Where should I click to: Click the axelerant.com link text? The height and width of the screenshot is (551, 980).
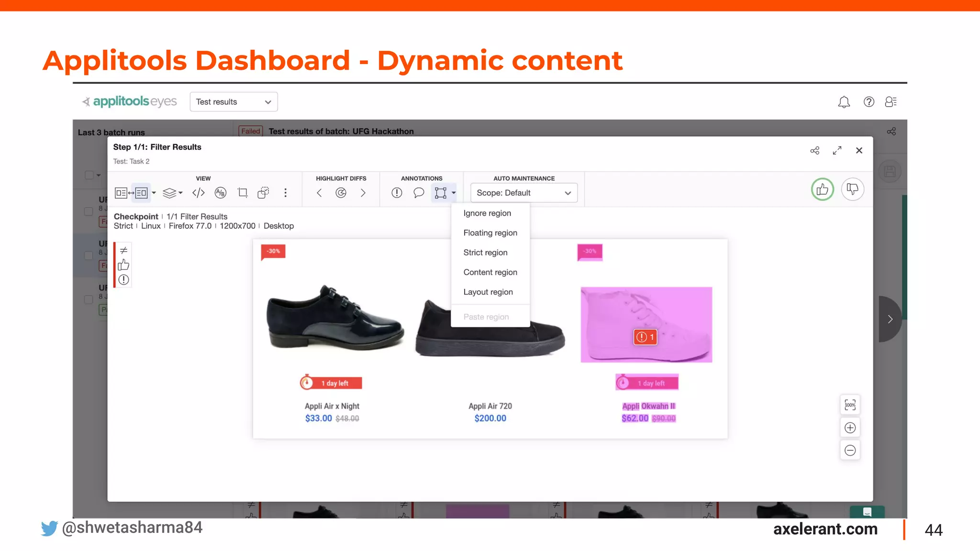pos(825,529)
